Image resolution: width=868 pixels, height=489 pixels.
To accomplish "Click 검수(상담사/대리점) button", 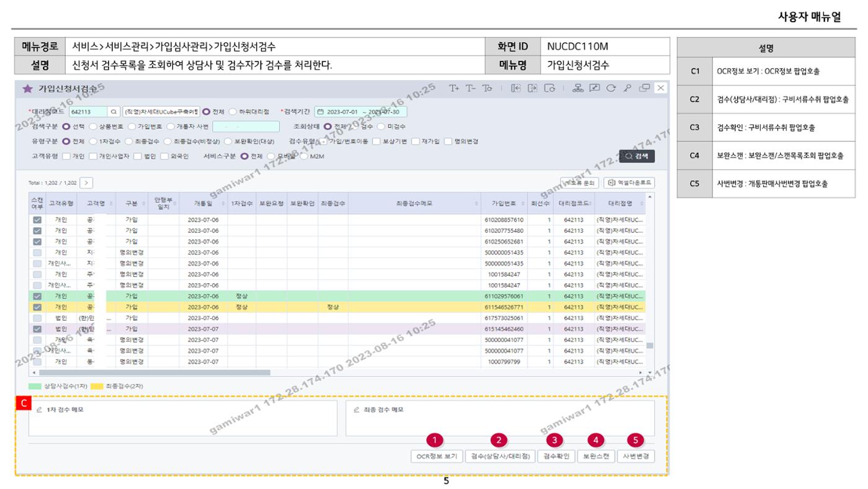I will pos(500,456).
